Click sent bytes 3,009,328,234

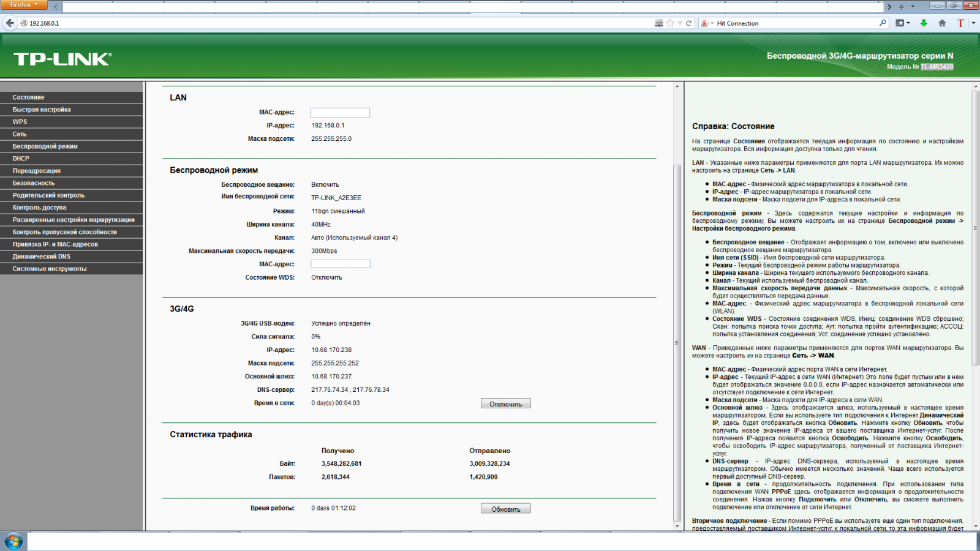(490, 464)
